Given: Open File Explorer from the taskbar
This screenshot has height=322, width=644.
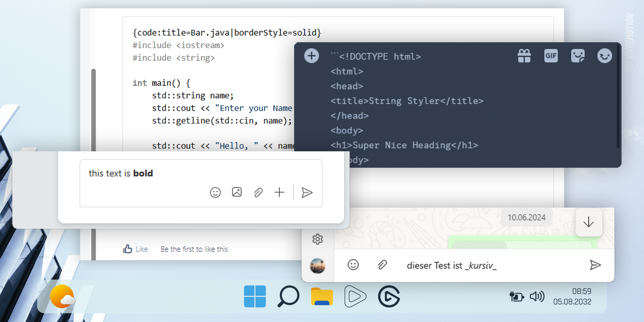Looking at the screenshot, I should (x=322, y=297).
